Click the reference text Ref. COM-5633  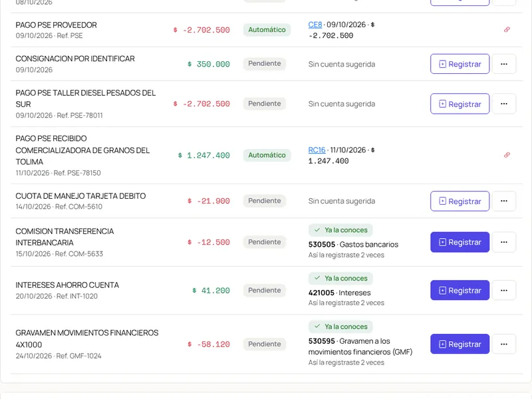click(x=79, y=254)
